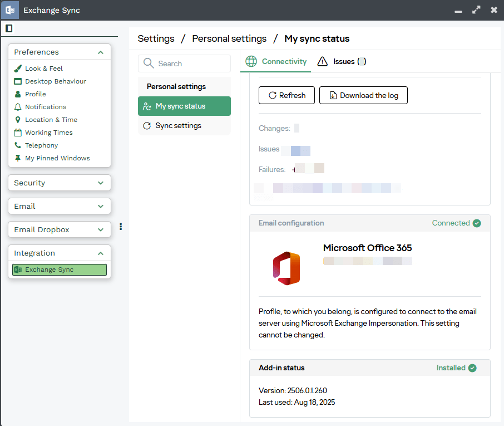Open Notifications preferences

46,107
